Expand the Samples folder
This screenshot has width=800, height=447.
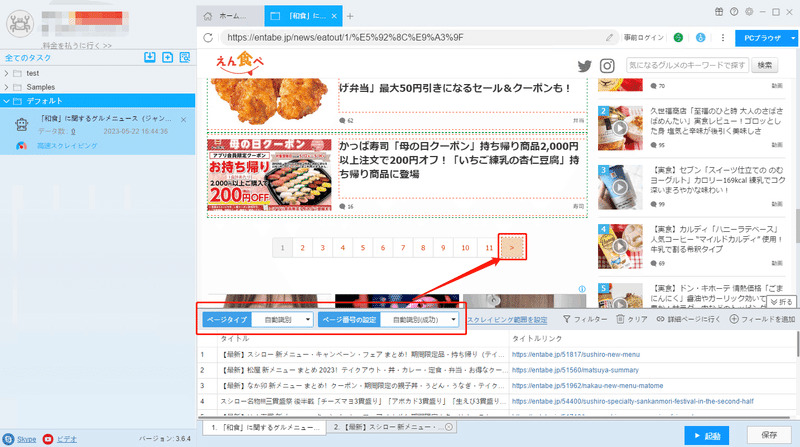tap(7, 87)
